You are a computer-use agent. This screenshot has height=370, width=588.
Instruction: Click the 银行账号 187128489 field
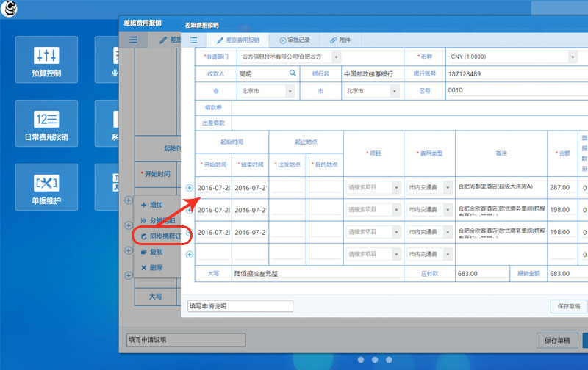tap(517, 74)
